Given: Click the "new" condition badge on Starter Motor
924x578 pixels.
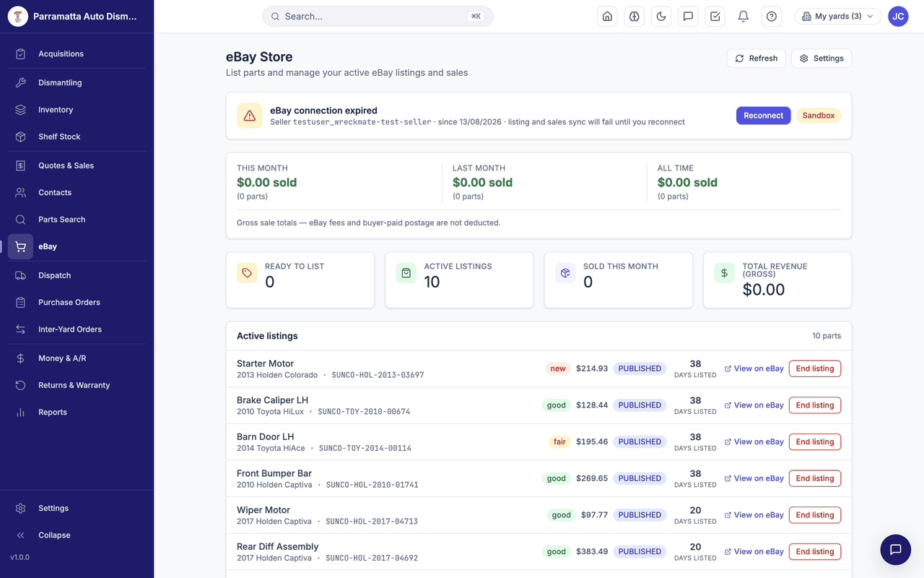Looking at the screenshot, I should (558, 368).
